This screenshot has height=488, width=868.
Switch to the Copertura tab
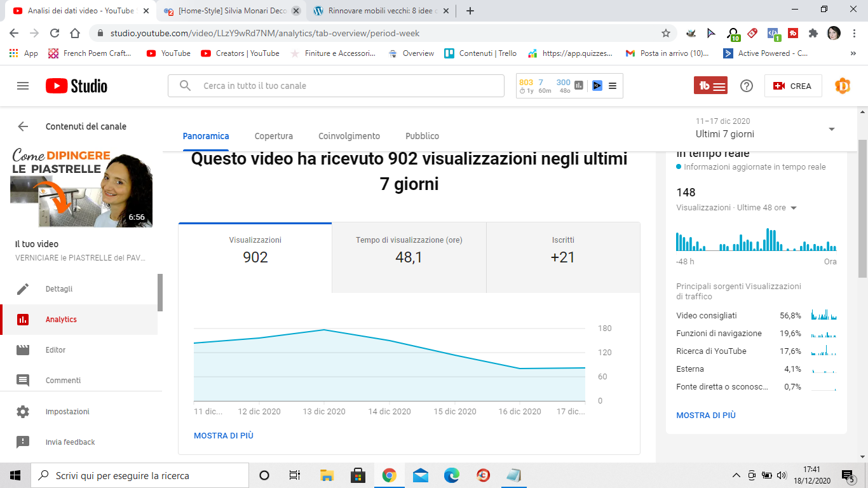click(x=274, y=136)
